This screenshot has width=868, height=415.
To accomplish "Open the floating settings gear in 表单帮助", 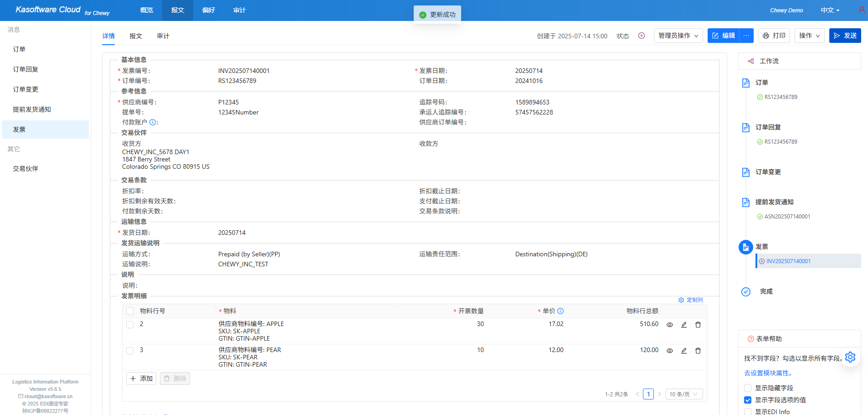I will coord(850,357).
